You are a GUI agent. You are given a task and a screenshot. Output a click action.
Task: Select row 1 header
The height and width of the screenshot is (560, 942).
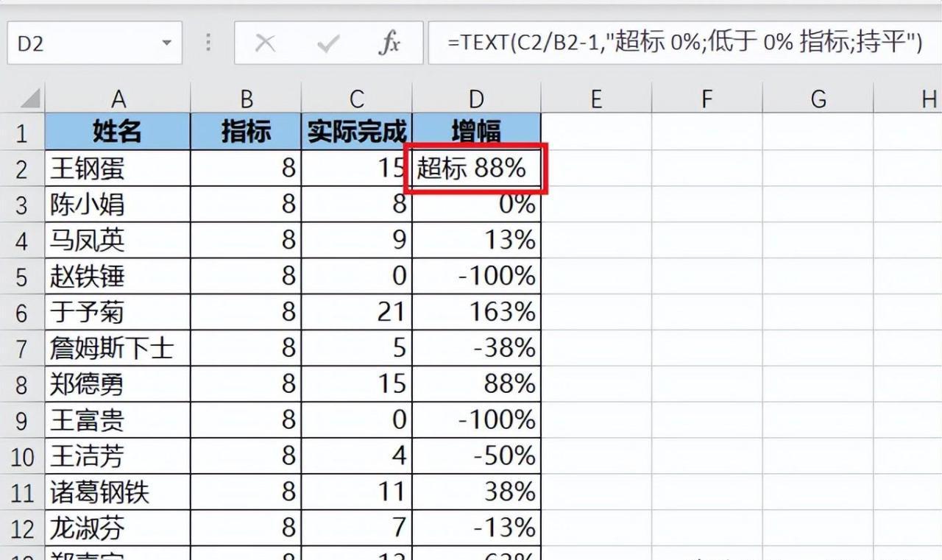[22, 132]
